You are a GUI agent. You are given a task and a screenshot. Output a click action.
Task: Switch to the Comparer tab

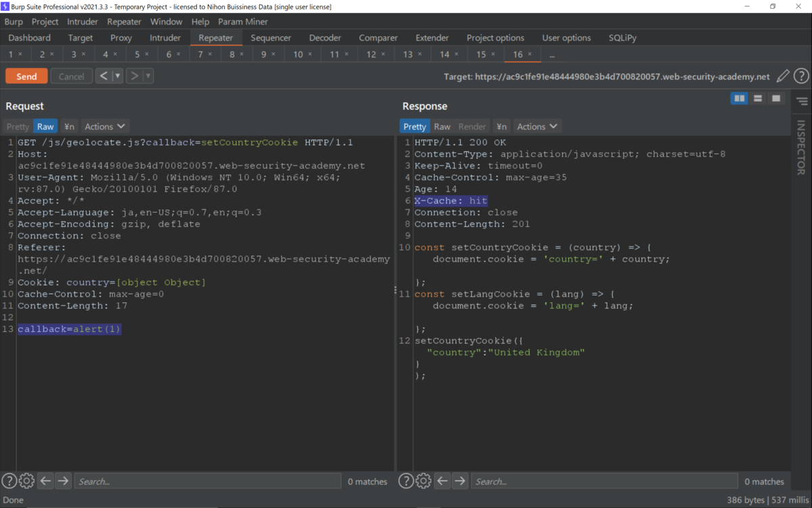click(378, 38)
